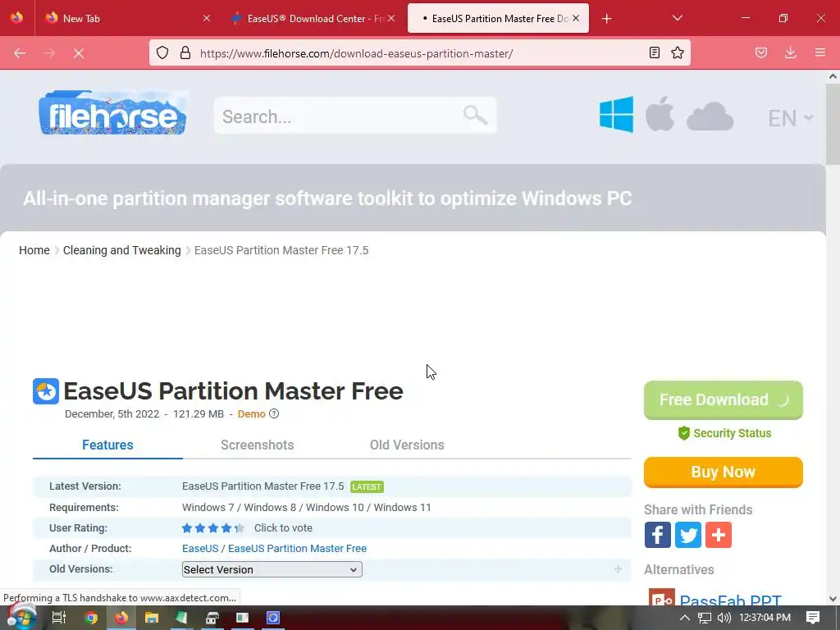The width and height of the screenshot is (840, 630).
Task: Click EaseUS Partition Master app icon
Action: pyautogui.click(x=46, y=391)
